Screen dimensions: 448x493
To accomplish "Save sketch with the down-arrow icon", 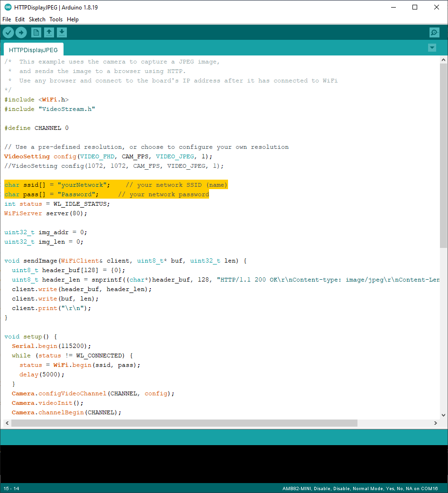I will click(62, 32).
